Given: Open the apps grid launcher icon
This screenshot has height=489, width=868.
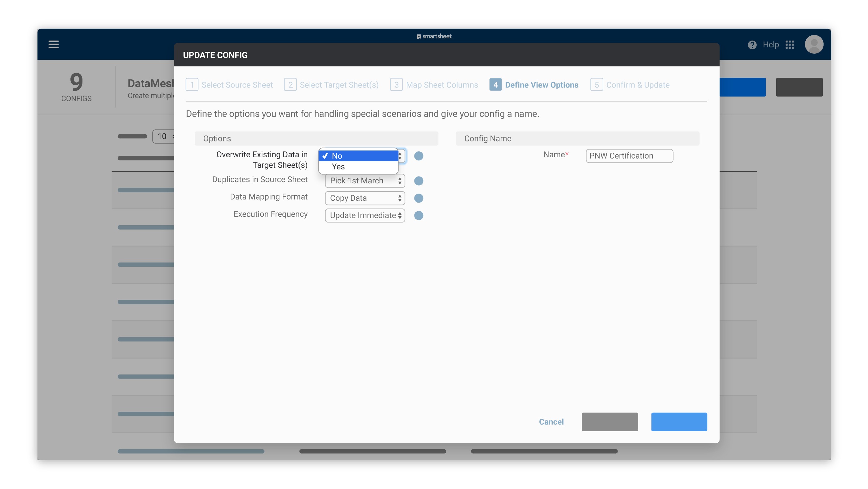Looking at the screenshot, I should tap(790, 44).
